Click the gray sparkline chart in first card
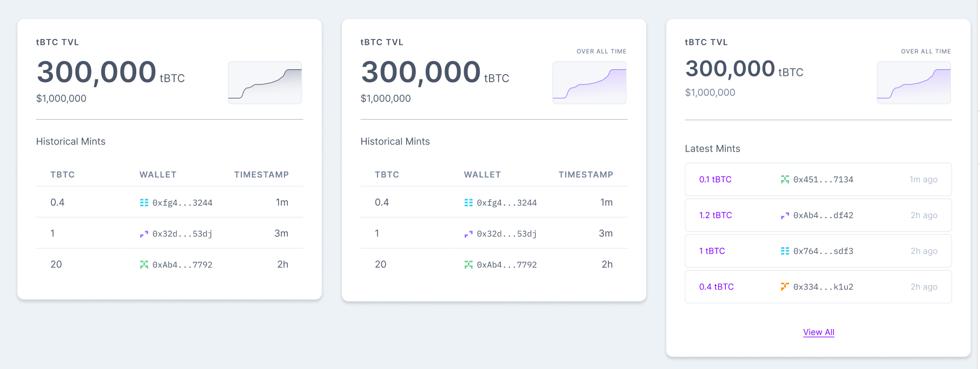 click(264, 82)
